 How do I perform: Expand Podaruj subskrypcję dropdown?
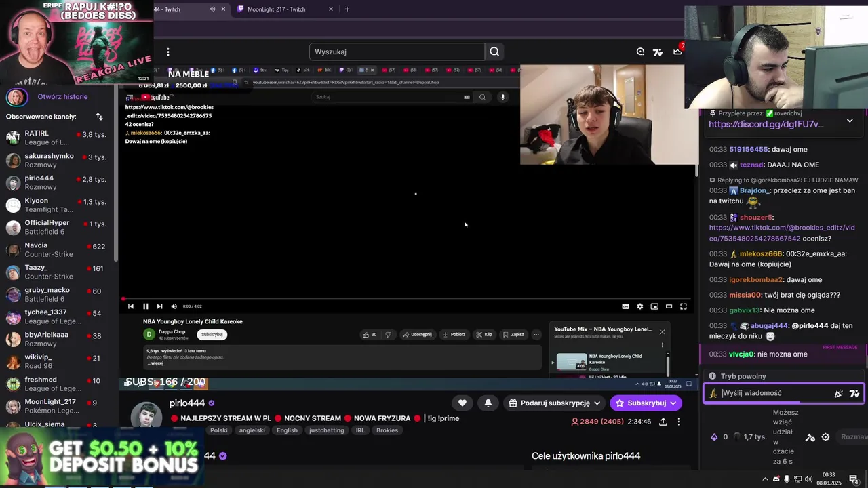click(597, 403)
